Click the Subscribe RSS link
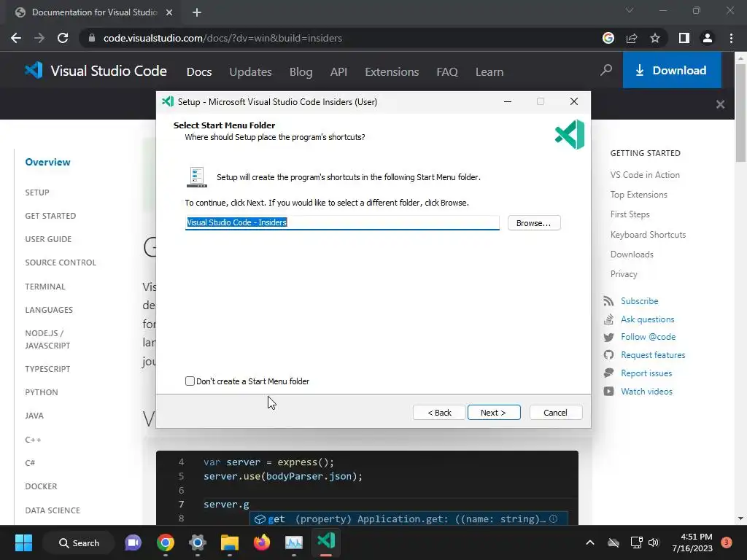The image size is (747, 560). 639,301
